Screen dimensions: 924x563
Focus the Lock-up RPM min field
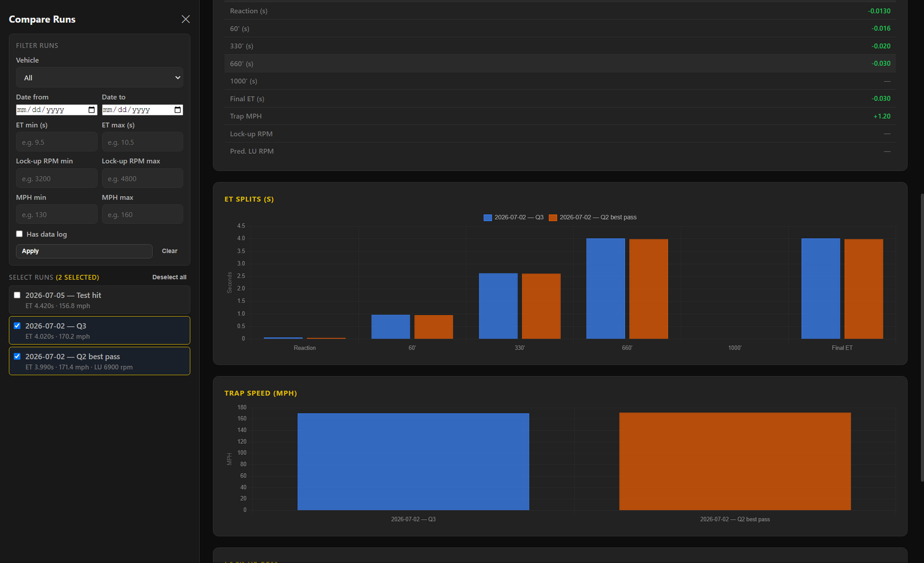click(57, 178)
